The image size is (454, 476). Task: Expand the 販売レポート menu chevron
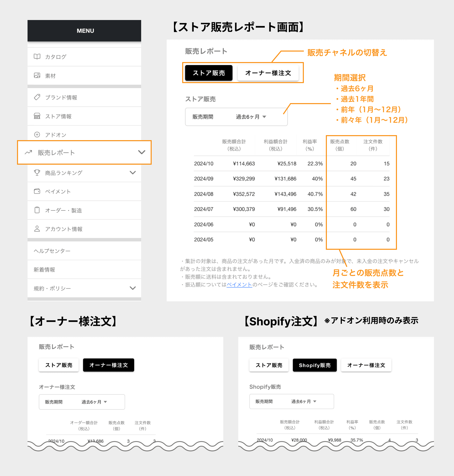[x=142, y=152]
